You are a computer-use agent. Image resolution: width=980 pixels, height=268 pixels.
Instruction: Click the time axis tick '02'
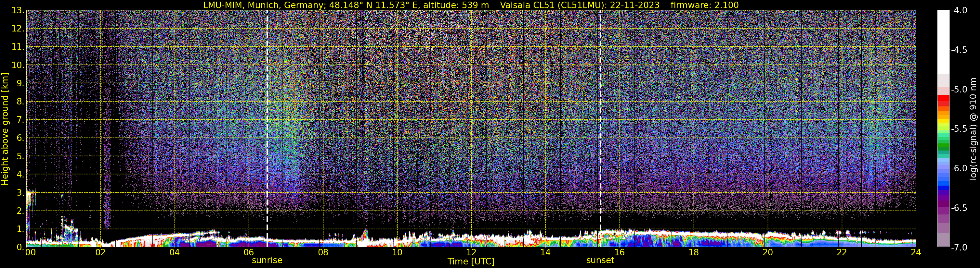coord(100,252)
